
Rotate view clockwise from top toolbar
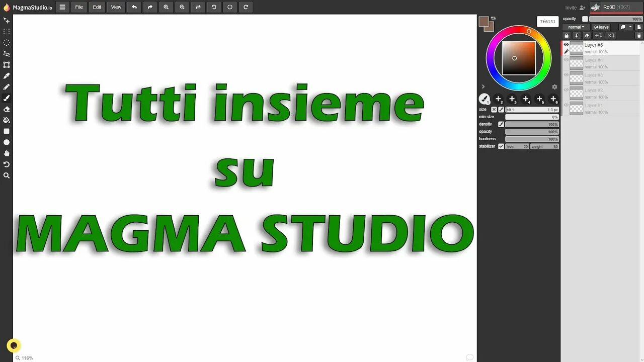click(246, 7)
